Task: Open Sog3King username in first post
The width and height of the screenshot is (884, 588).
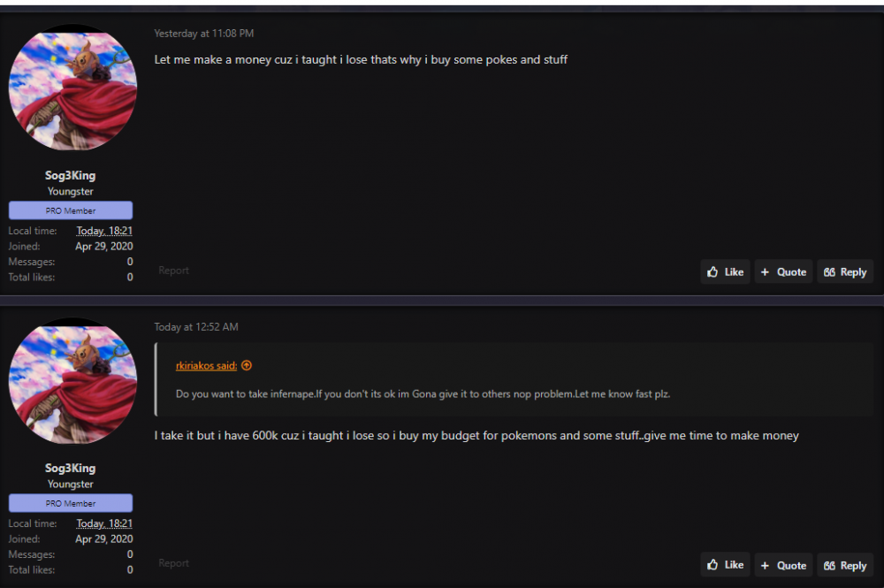Action: point(71,175)
